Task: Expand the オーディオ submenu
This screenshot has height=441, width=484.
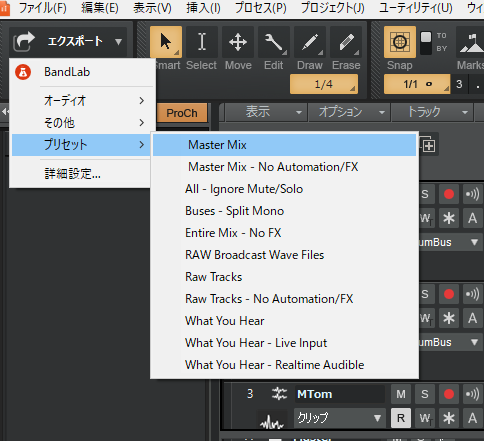Action: 83,100
